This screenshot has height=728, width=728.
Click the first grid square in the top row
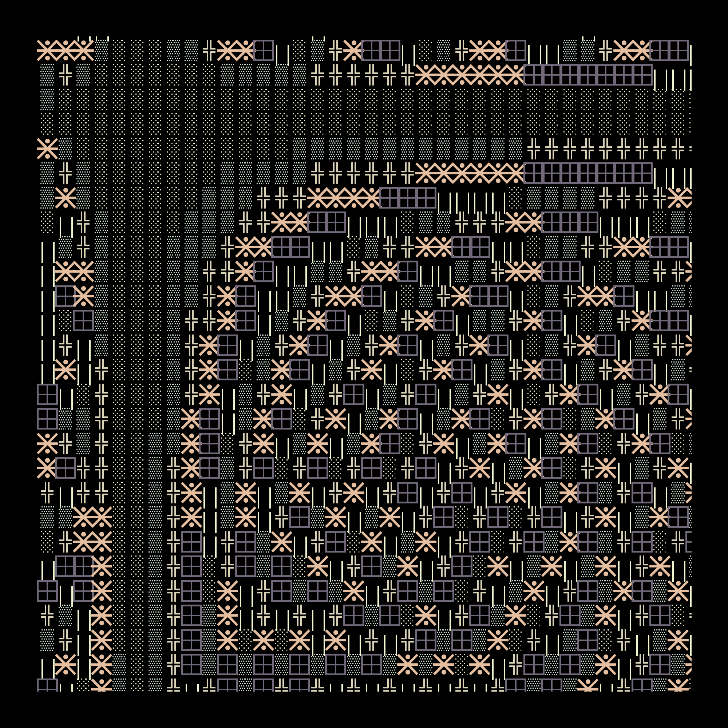tap(264, 50)
